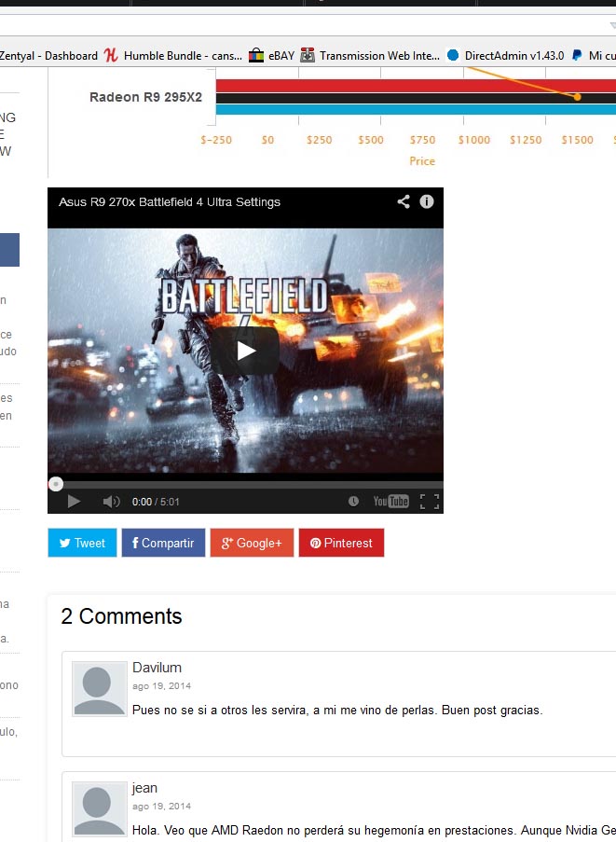Click the Davilum commenter name
Viewport: 616px width, 842px height.
157,668
